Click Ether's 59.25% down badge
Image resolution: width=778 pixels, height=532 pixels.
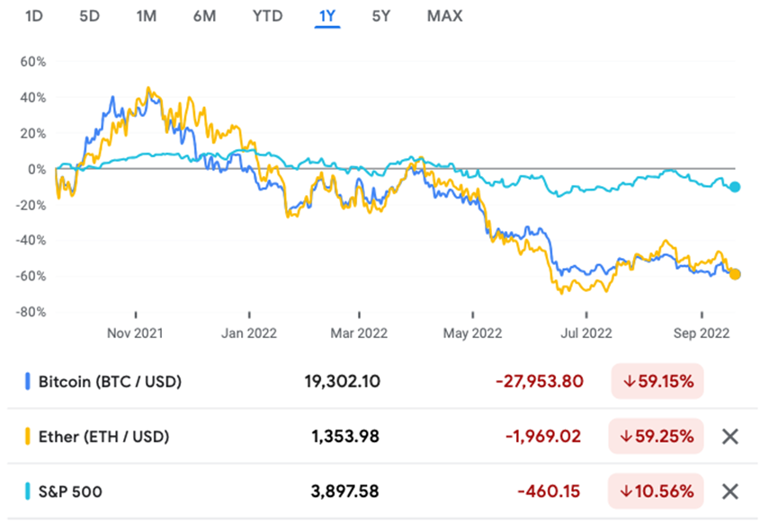pyautogui.click(x=657, y=437)
